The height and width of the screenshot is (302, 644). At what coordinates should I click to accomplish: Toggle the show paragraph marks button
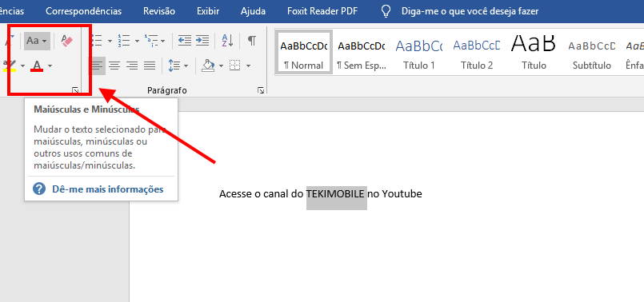252,41
